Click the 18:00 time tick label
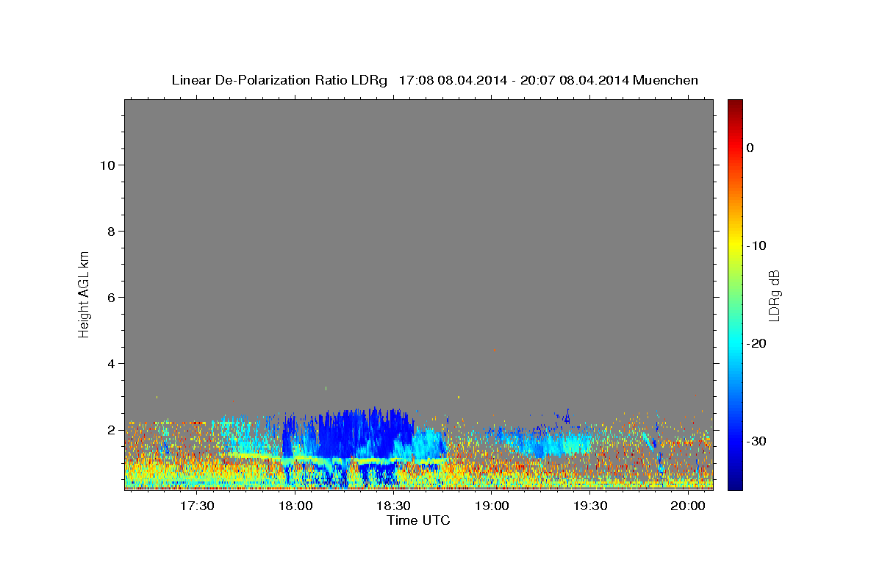This screenshot has width=882, height=588. (x=296, y=506)
